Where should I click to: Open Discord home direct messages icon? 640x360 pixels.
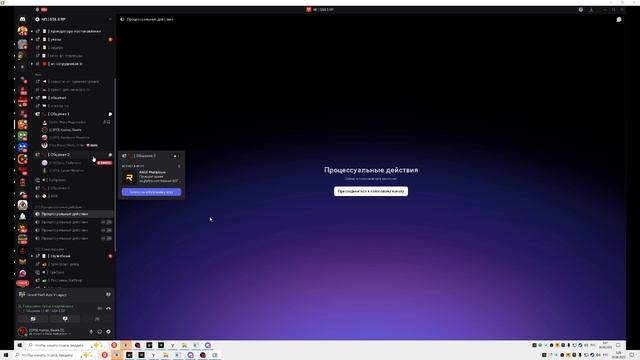22,19
